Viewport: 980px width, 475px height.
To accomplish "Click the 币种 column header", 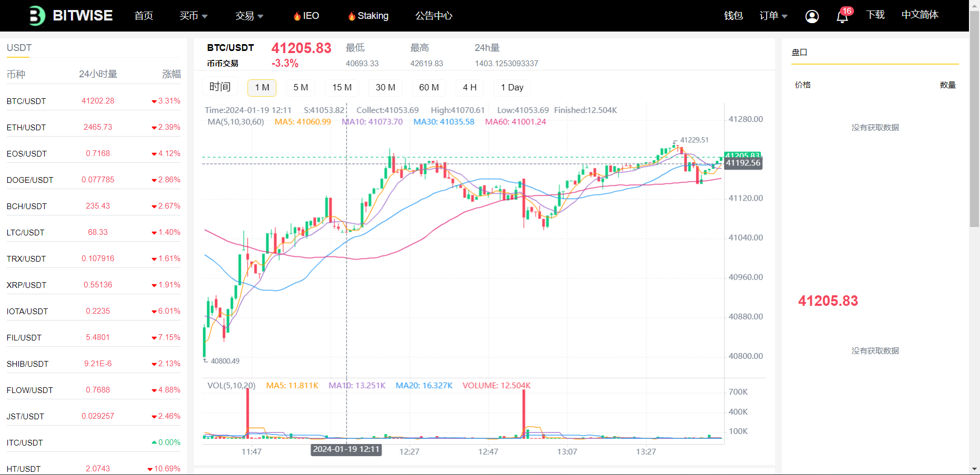I will (16, 74).
